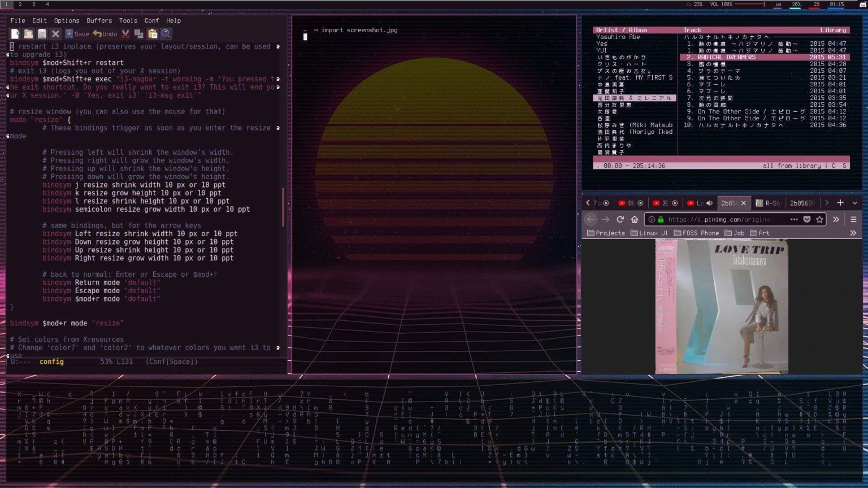
Task: Click the Track column header in music player
Action: coord(692,30)
